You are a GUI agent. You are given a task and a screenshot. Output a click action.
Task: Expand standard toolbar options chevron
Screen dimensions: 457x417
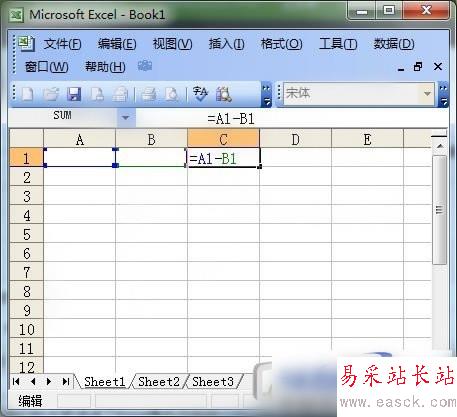coord(266,95)
